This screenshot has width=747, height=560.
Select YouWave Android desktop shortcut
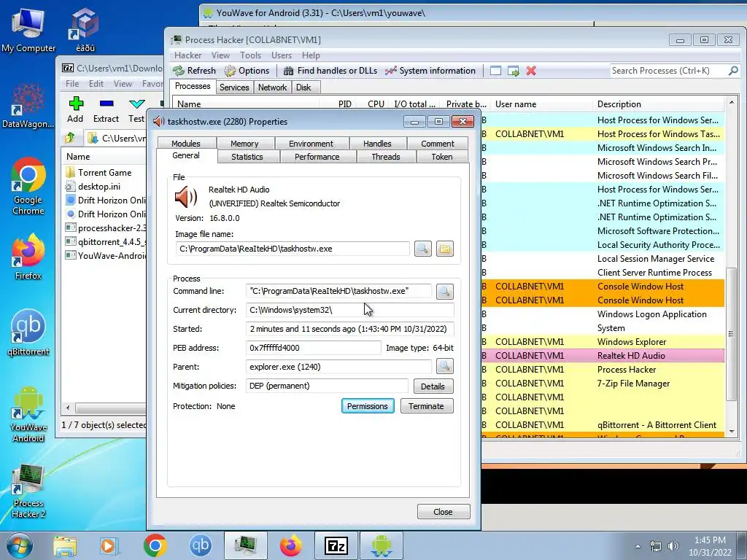coord(28,414)
